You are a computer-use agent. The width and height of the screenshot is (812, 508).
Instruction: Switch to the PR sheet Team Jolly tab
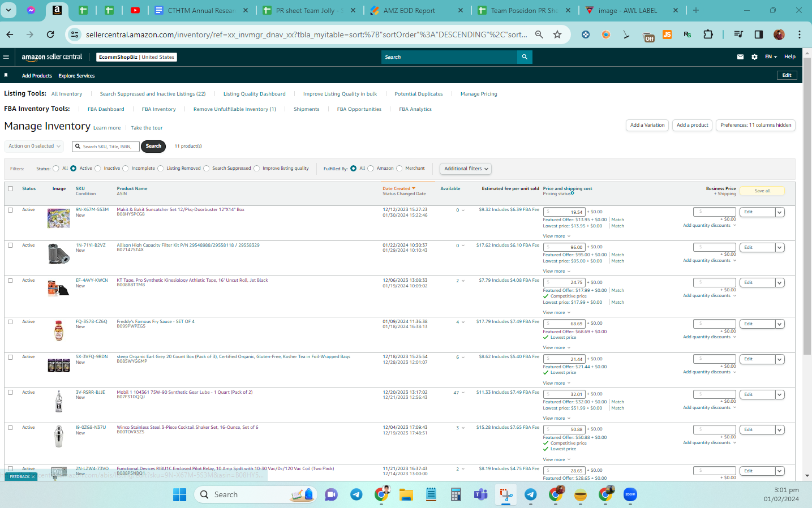(x=309, y=10)
